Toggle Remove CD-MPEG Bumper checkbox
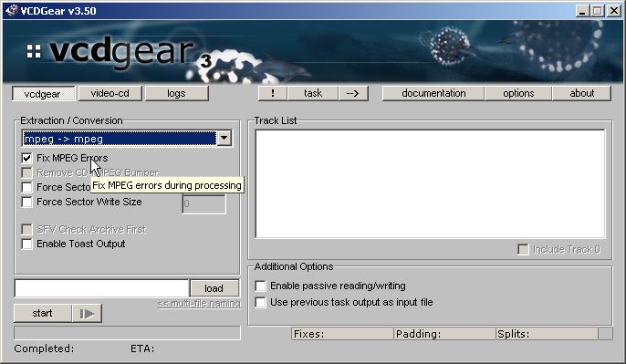Viewport: 626px width, 364px height. click(26, 172)
